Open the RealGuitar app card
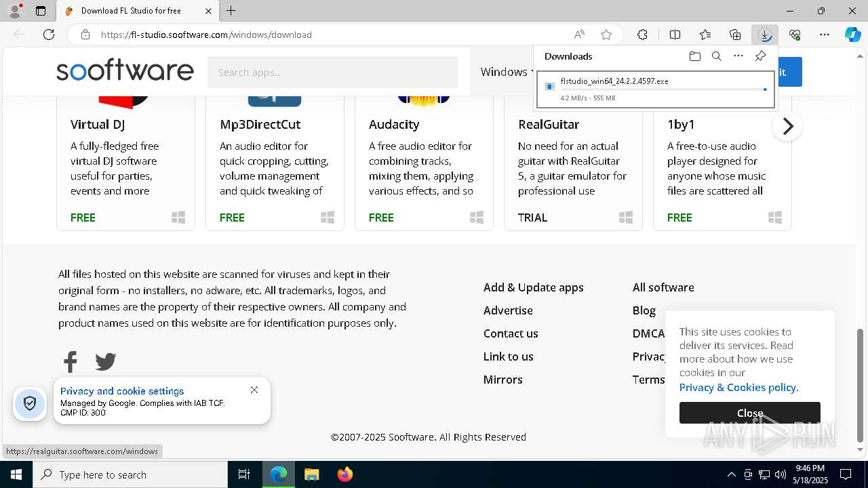868x488 pixels. click(573, 163)
